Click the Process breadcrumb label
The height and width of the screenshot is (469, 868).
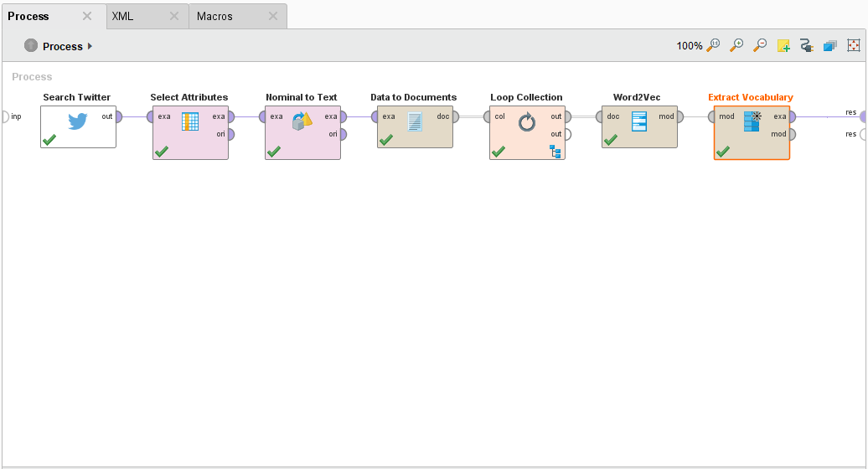click(63, 46)
